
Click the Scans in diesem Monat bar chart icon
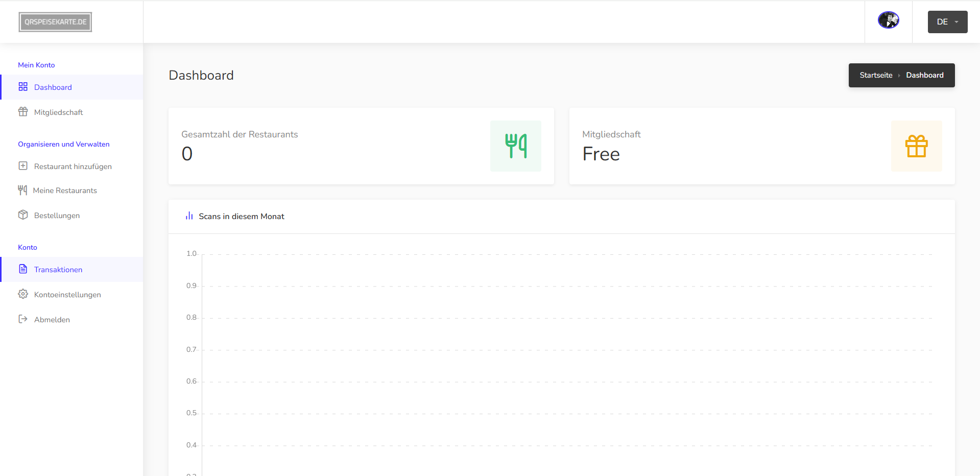pyautogui.click(x=189, y=216)
